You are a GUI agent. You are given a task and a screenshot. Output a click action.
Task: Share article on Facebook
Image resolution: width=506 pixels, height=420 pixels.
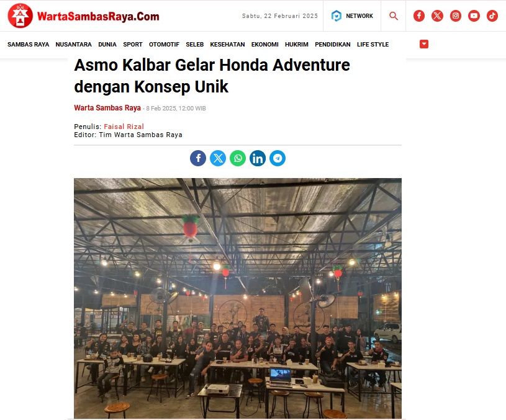point(198,158)
